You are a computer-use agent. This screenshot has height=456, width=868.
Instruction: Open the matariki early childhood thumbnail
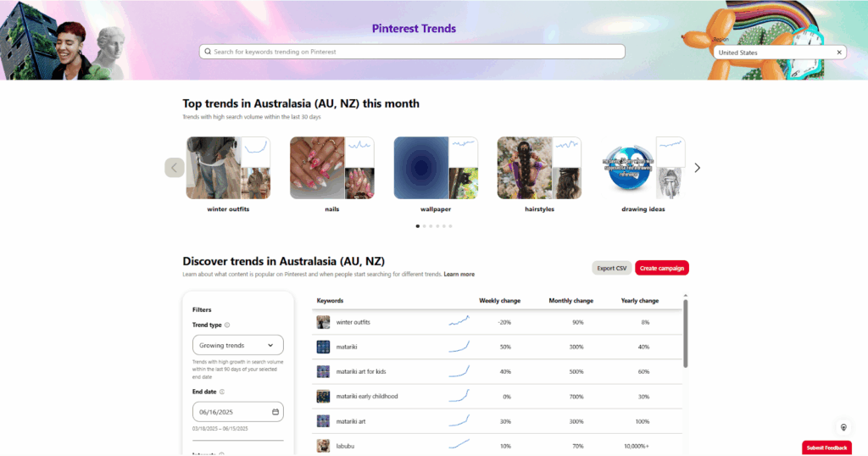tap(323, 396)
